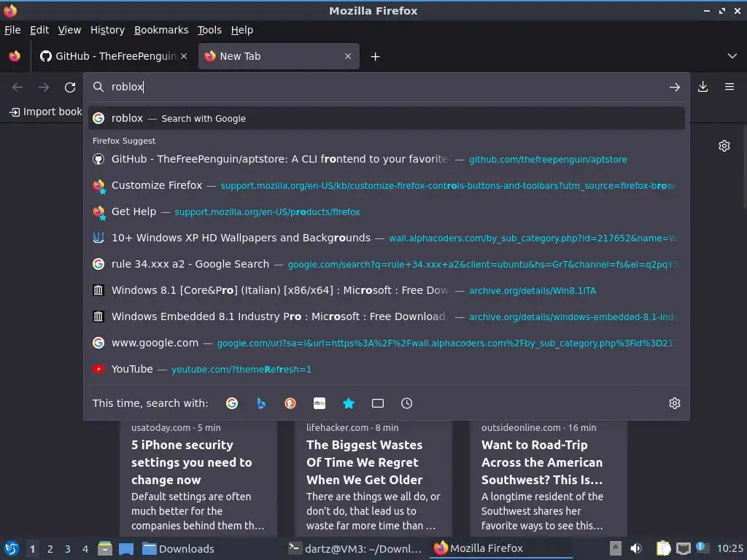
Task: Switch to the GitHub - TheFreePenguin tab
Action: pos(113,56)
